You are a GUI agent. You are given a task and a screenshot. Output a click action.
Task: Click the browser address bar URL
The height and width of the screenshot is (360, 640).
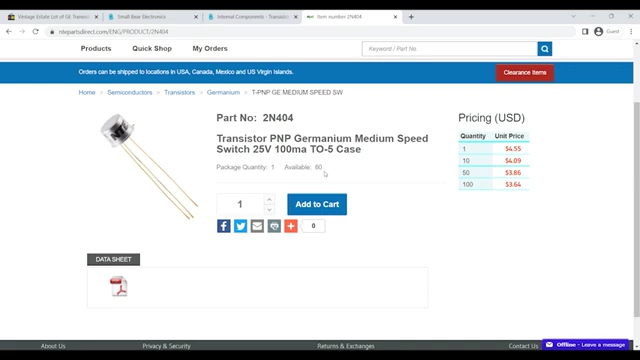[x=113, y=32]
